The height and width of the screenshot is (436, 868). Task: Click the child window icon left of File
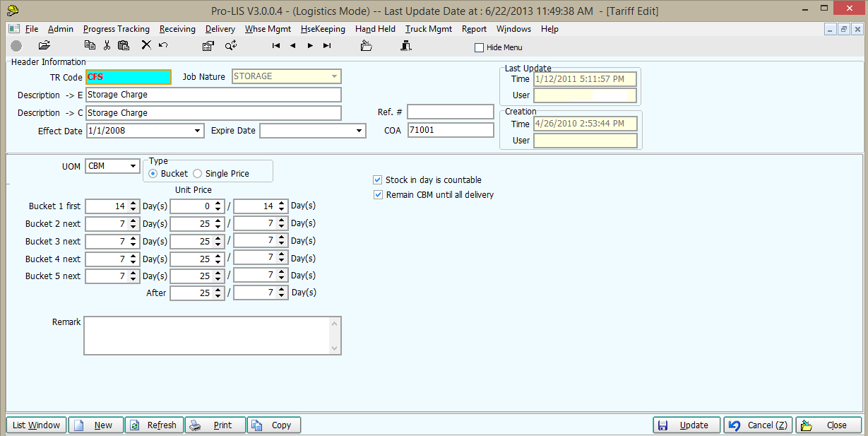pyautogui.click(x=16, y=29)
